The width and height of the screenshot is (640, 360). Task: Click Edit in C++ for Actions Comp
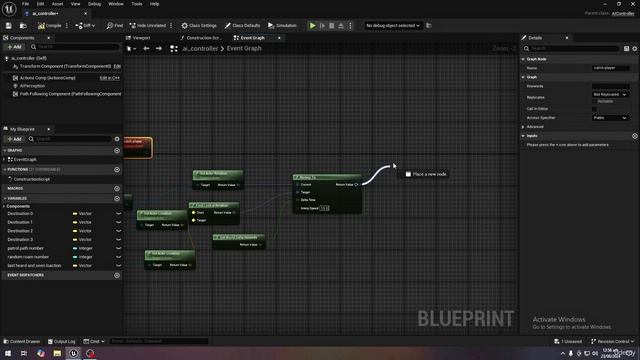[x=110, y=78]
